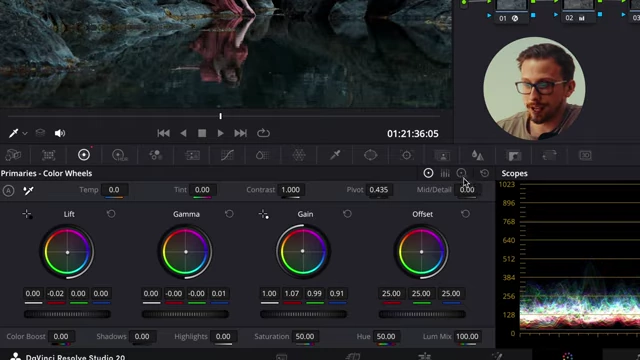640x360 pixels.
Task: Open the Motion Effects palette
Action: click(x=192, y=155)
